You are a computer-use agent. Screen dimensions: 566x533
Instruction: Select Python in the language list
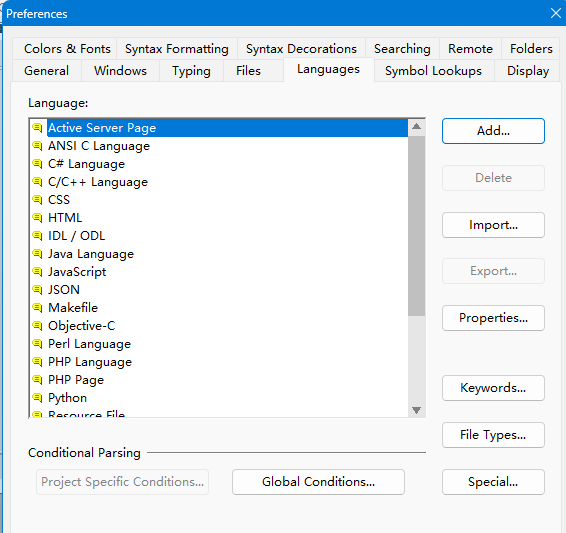tap(219, 398)
